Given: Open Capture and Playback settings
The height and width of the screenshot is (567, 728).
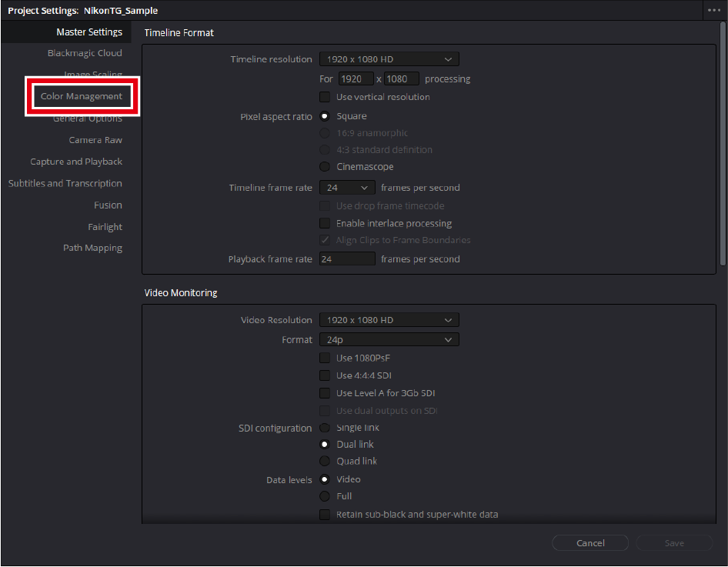Looking at the screenshot, I should [x=76, y=162].
